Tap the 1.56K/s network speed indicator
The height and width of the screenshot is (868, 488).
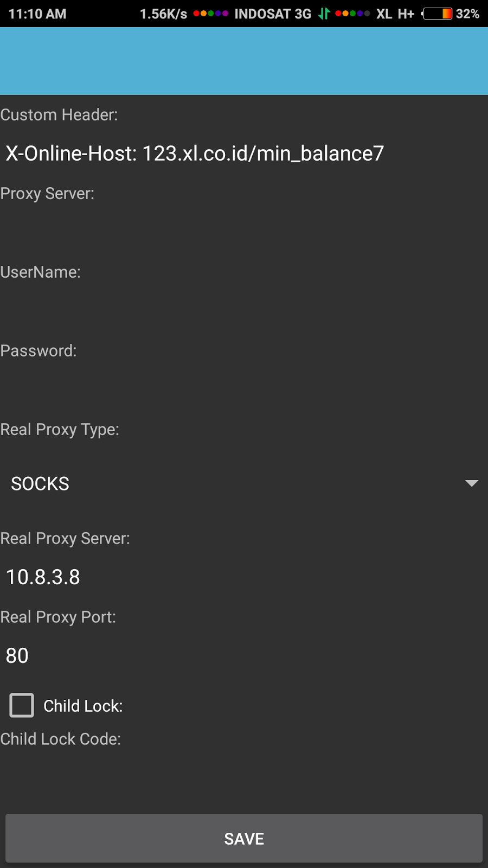click(x=163, y=14)
